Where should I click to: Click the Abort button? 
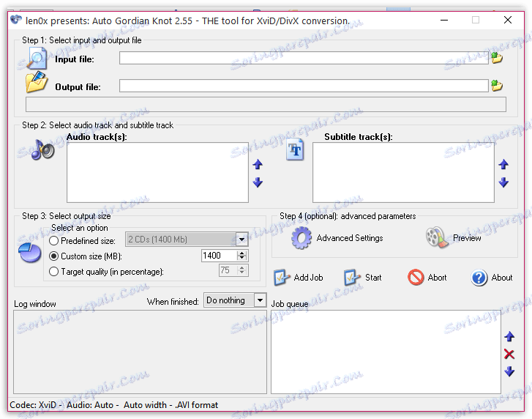[427, 278]
